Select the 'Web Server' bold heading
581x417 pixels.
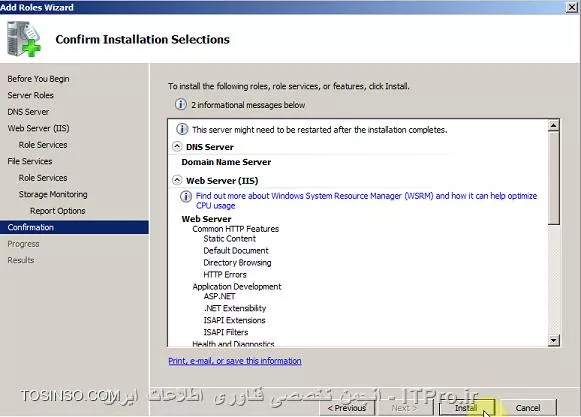pos(206,219)
